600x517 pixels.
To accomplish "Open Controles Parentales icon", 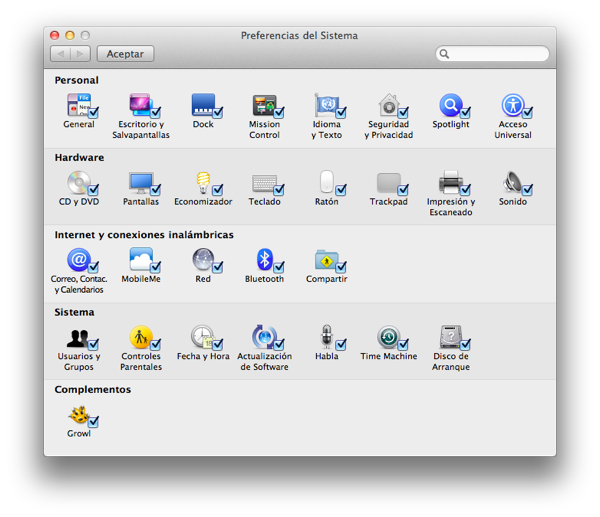I will (x=140, y=337).
